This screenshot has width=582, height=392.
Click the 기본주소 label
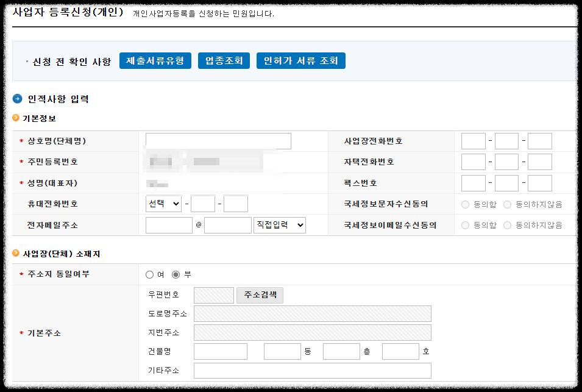[44, 333]
